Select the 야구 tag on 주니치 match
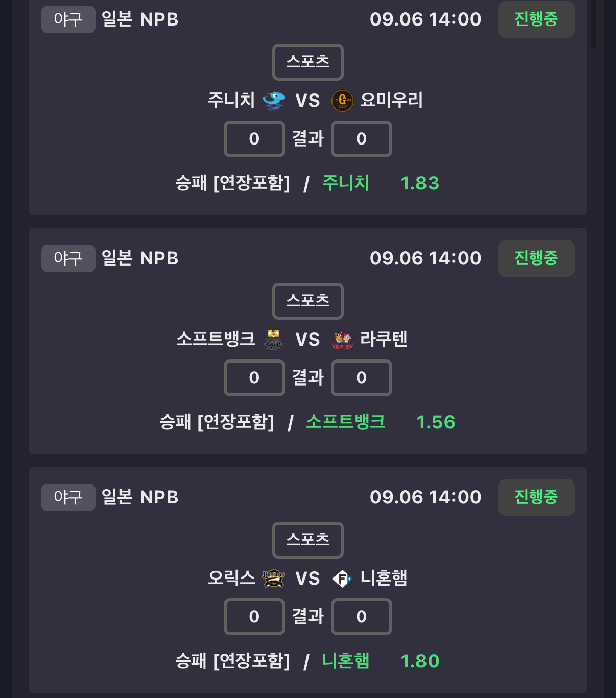 pyautogui.click(x=68, y=19)
